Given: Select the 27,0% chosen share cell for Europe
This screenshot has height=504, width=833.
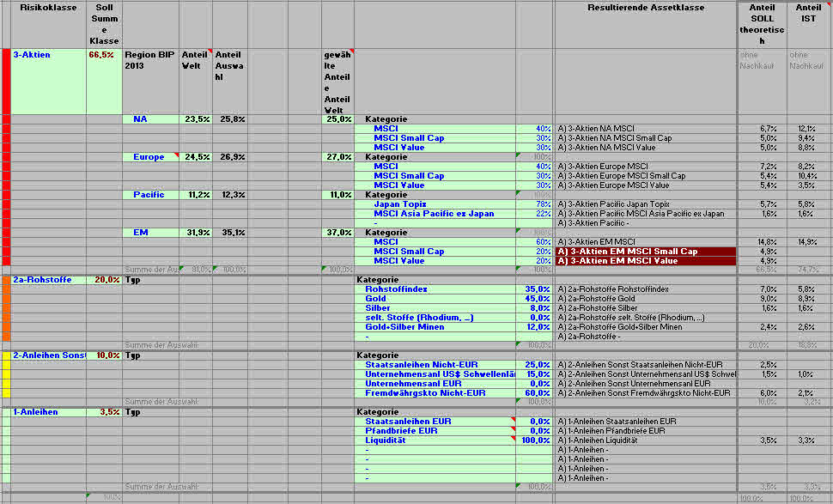Looking at the screenshot, I should [337, 157].
